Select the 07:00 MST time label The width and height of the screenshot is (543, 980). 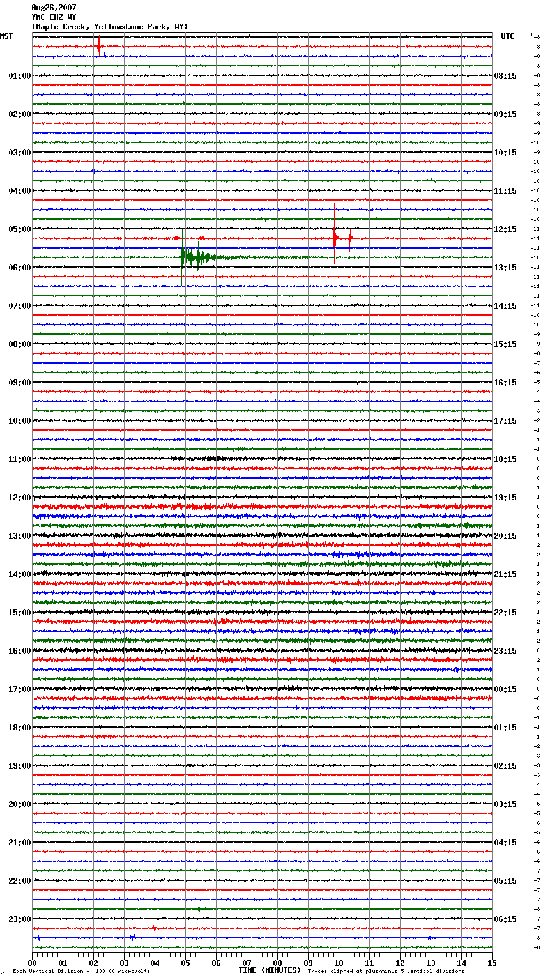[20, 306]
